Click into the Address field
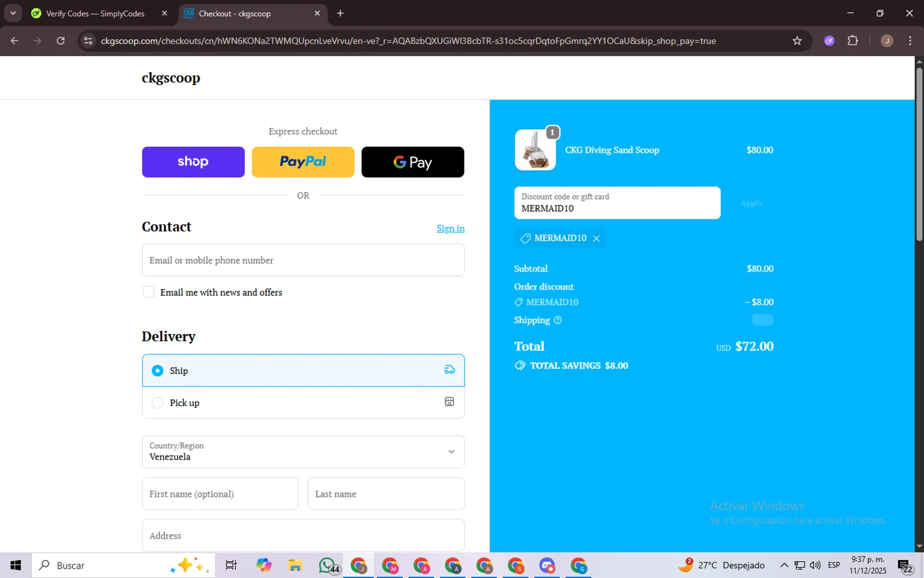 303,535
